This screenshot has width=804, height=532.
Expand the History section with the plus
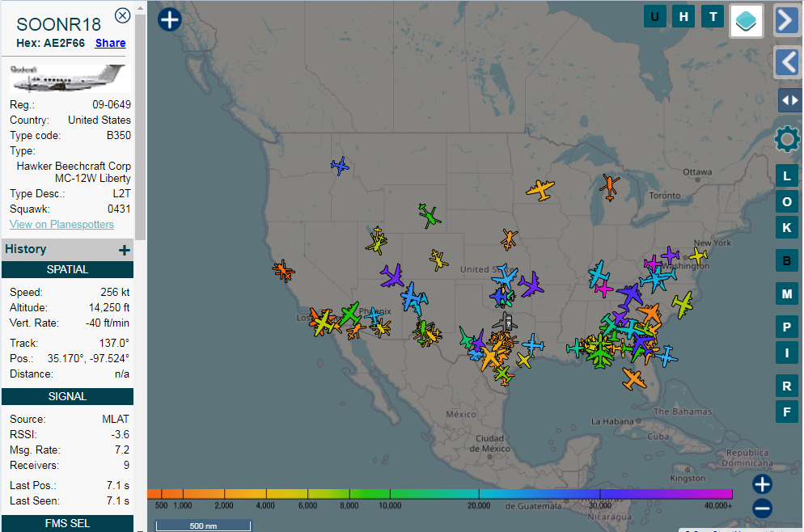point(124,250)
